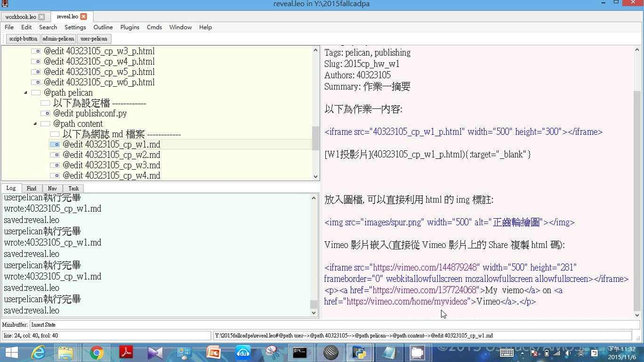644x362 pixels.
Task: Select @edit 40323105_cp_w6_p.html node
Action: click(99, 82)
